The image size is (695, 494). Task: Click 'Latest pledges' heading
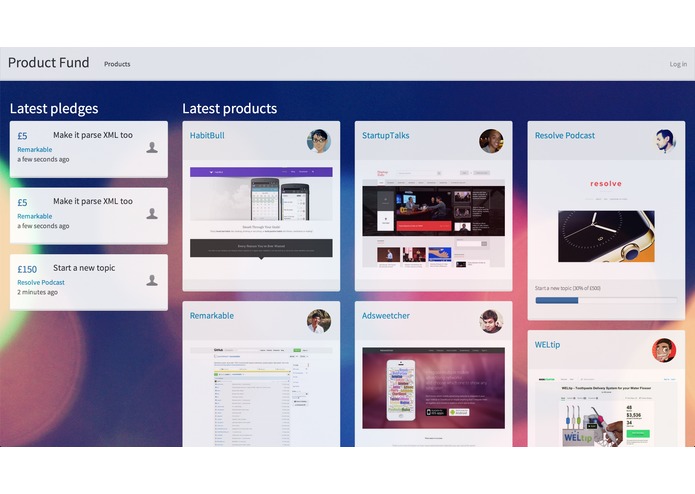click(54, 109)
